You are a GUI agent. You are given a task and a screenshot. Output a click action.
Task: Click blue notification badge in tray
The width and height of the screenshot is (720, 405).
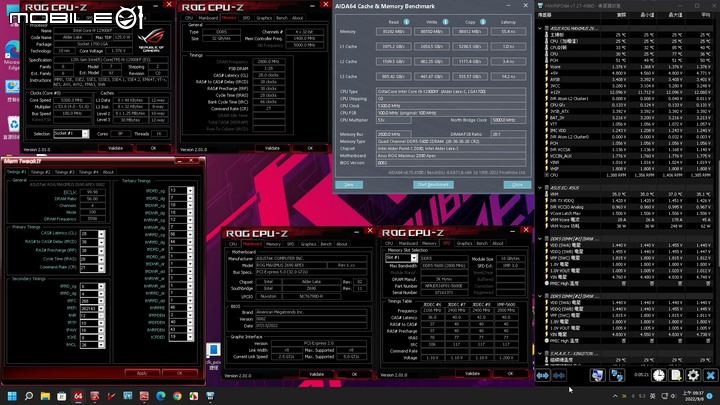point(710,396)
